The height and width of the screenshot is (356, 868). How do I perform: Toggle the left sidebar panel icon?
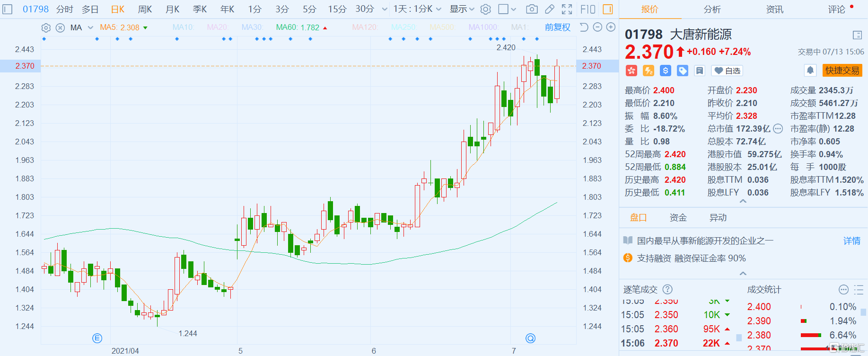[x=8, y=9]
